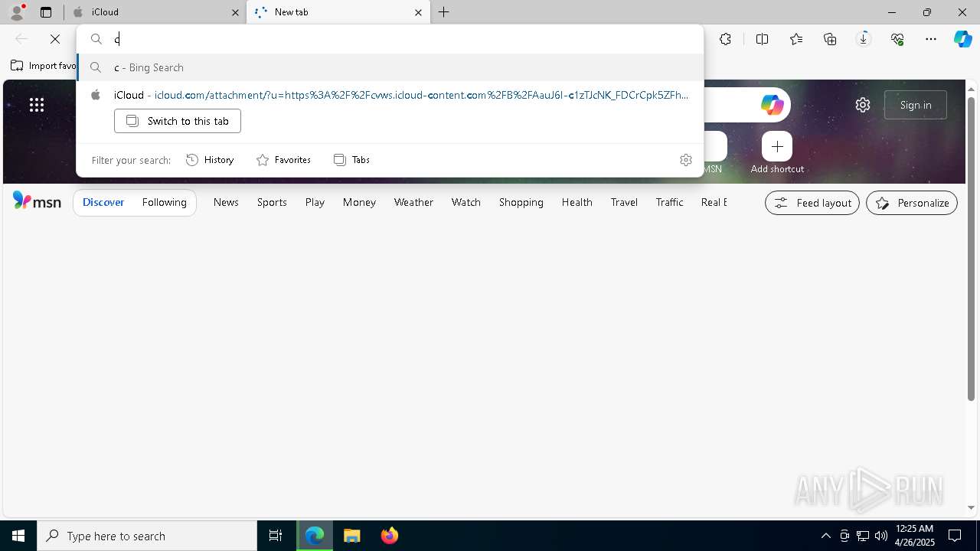The height and width of the screenshot is (551, 980).
Task: Stop loading the page
Action: [55, 39]
